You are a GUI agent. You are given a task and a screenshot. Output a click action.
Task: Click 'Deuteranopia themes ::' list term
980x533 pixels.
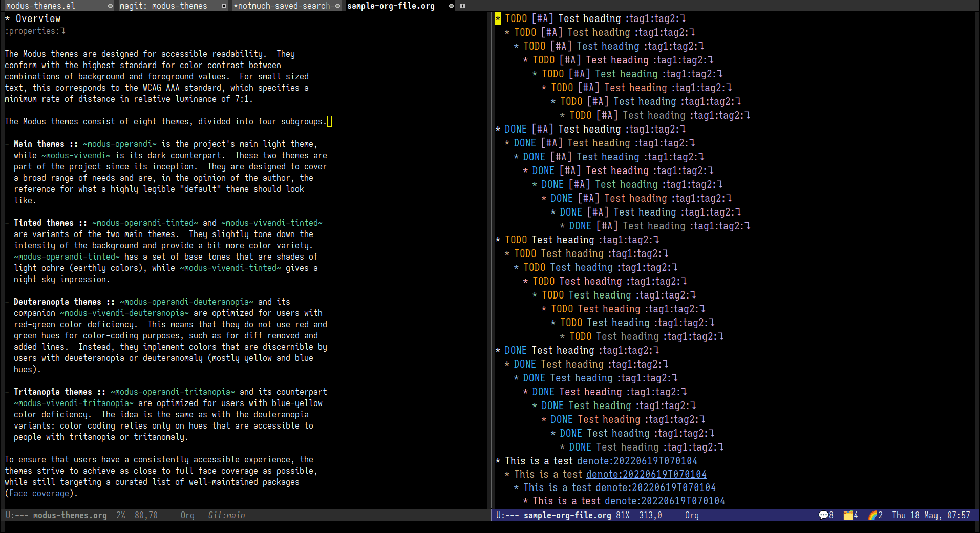click(x=65, y=302)
